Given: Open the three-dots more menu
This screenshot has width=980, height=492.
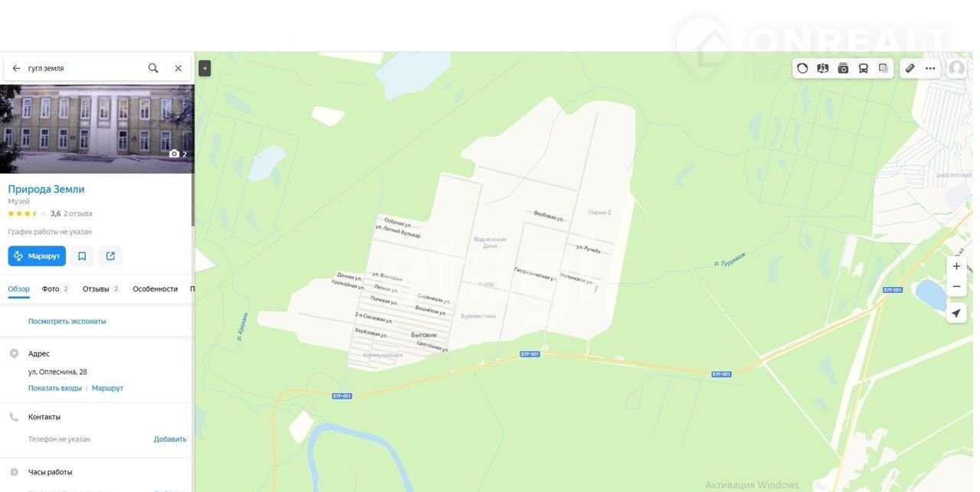Looking at the screenshot, I should 930,68.
